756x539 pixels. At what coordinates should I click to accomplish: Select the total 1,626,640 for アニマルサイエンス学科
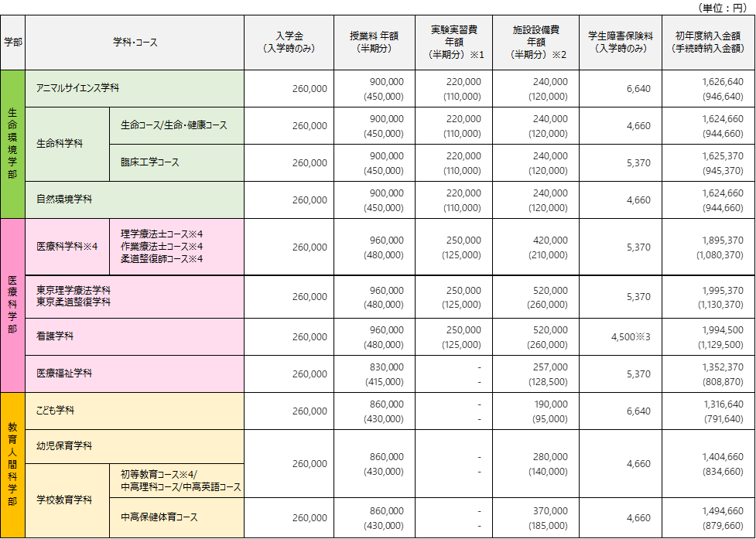pos(723,82)
